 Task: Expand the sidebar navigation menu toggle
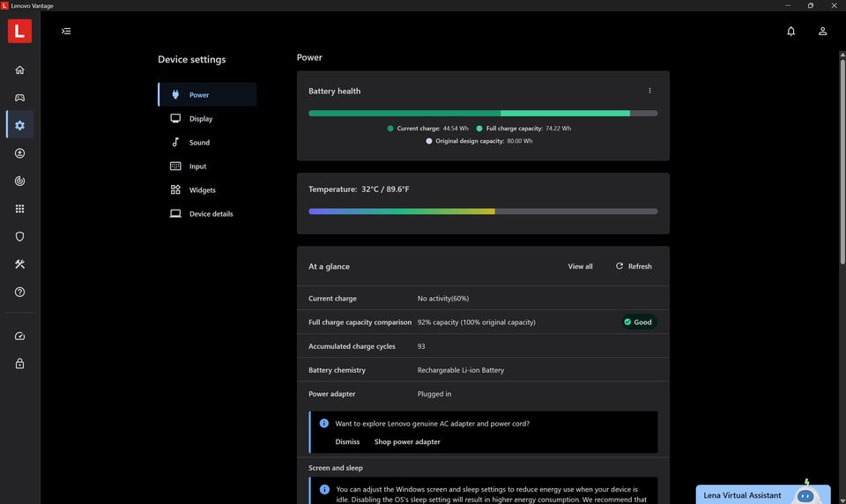(66, 31)
